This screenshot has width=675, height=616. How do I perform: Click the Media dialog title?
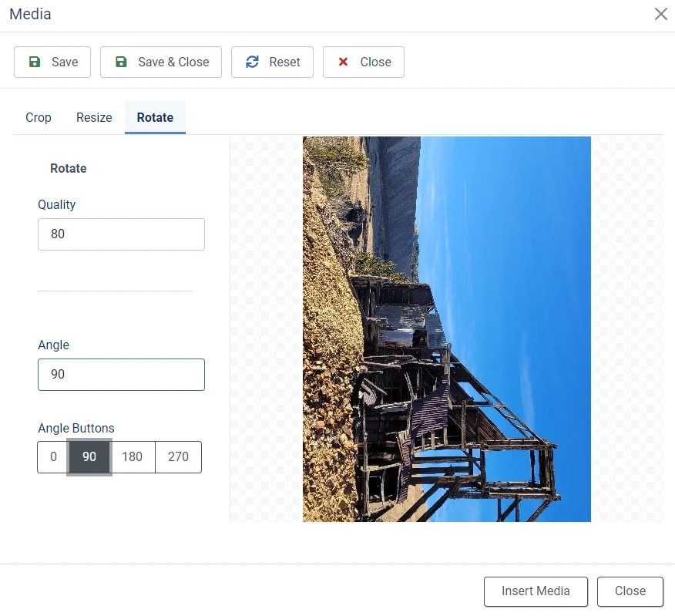click(30, 14)
